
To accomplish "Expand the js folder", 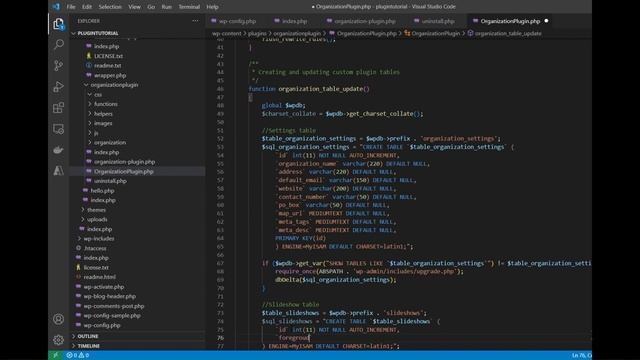I will pos(96,133).
